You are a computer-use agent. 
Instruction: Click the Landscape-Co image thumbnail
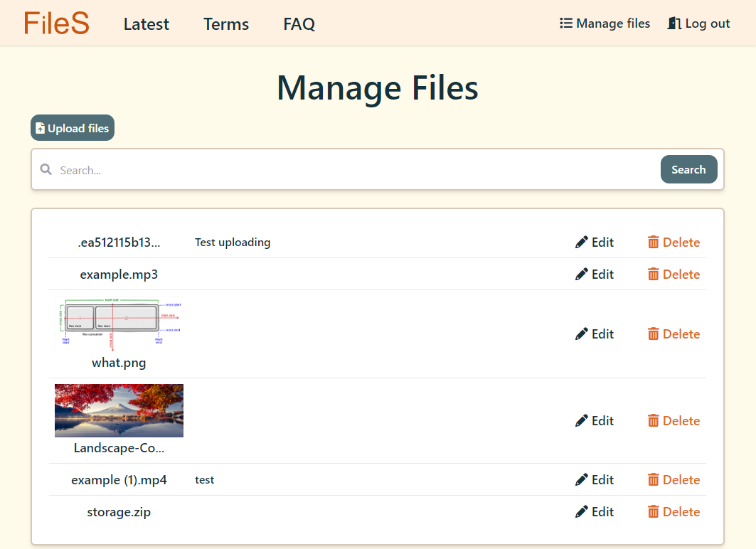[x=118, y=410]
